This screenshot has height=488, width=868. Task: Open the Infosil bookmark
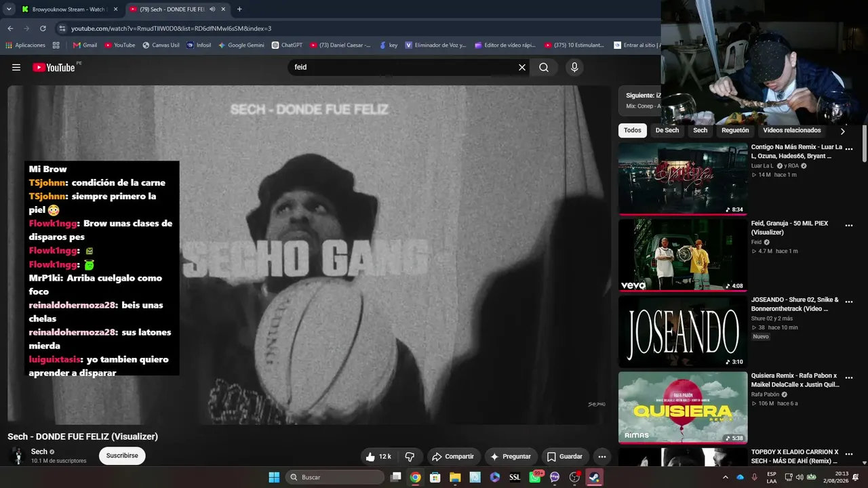click(199, 45)
